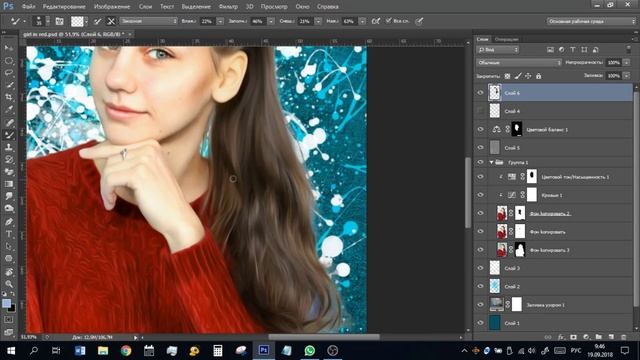Image resolution: width=640 pixels, height=360 pixels.
Task: Open Wet value dropdown arrow
Action: pos(220,21)
